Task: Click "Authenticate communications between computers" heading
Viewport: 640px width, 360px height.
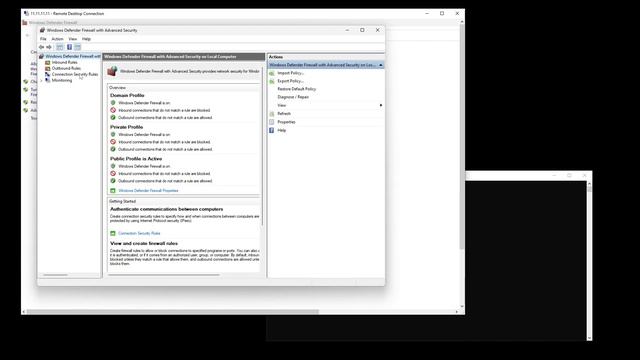Action: pyautogui.click(x=167, y=209)
